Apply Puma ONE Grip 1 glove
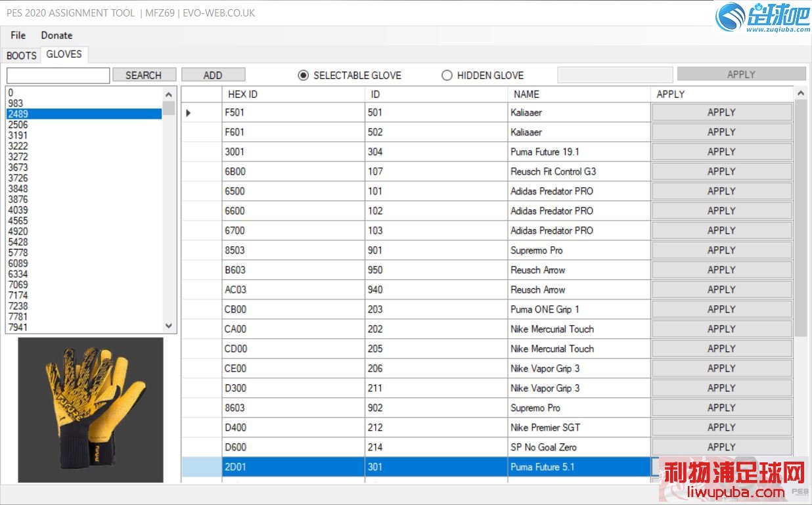This screenshot has height=505, width=812. pyautogui.click(x=721, y=309)
